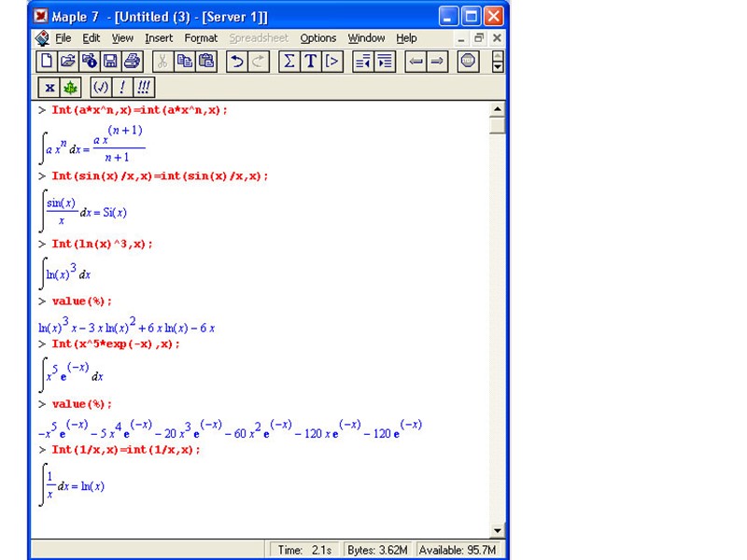The width and height of the screenshot is (747, 560).
Task: Click the second value(%); command
Action: (x=81, y=404)
